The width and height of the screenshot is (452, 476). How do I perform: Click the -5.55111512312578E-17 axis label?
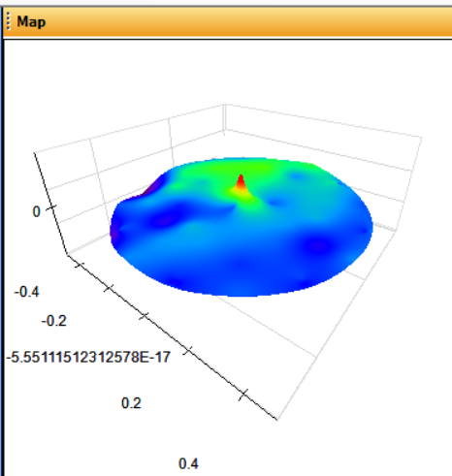coord(88,358)
